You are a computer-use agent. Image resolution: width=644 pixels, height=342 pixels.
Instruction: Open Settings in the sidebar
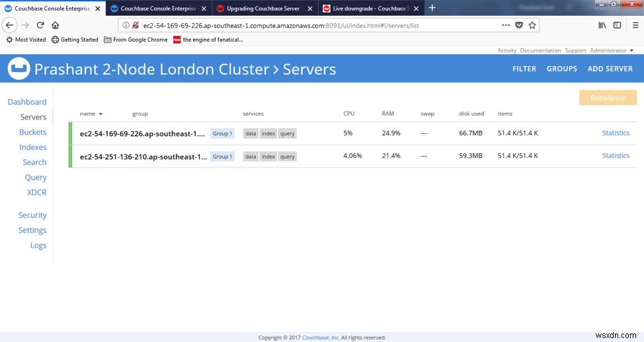[x=32, y=230]
